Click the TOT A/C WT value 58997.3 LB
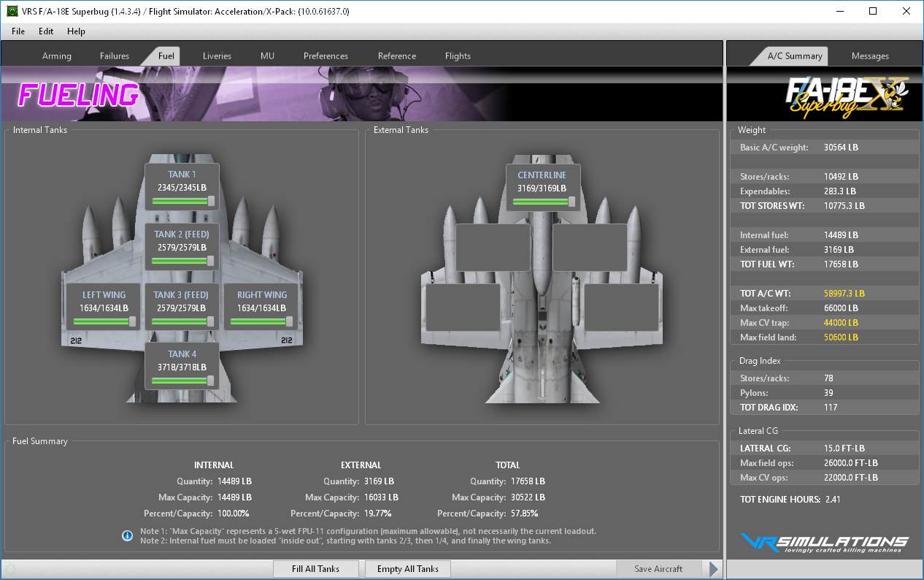This screenshot has height=580, width=924. point(844,294)
